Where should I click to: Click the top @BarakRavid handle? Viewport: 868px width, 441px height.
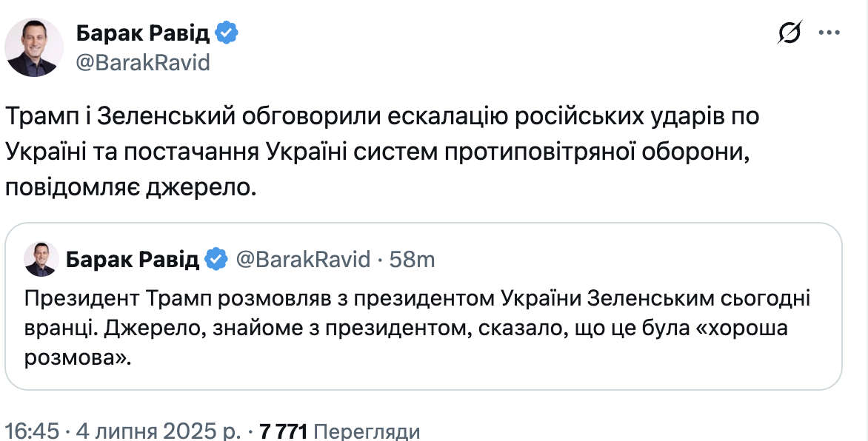tap(142, 63)
